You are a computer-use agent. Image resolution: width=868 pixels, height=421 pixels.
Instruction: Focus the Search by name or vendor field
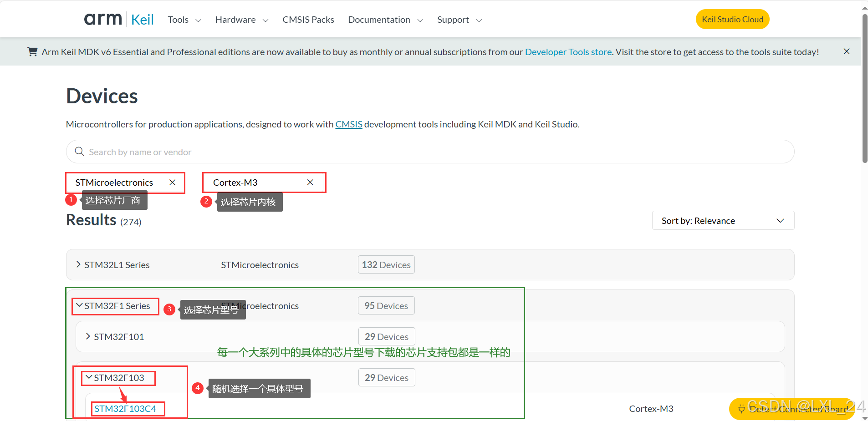coord(430,152)
